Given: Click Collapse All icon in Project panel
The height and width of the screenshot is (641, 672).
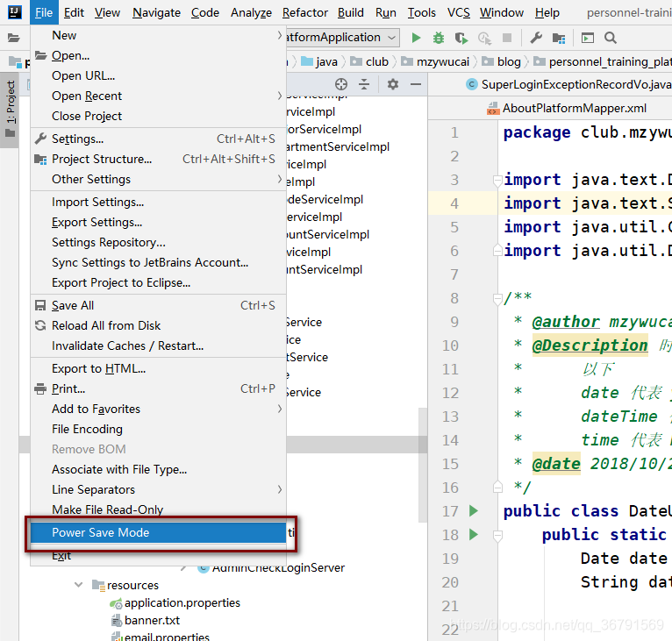Looking at the screenshot, I should pyautogui.click(x=364, y=84).
